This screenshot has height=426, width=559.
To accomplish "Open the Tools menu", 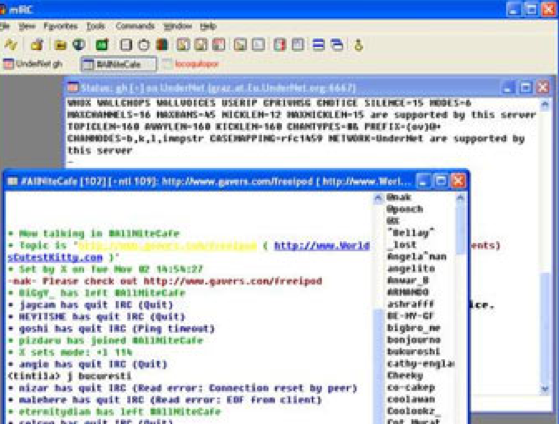I will [96, 26].
